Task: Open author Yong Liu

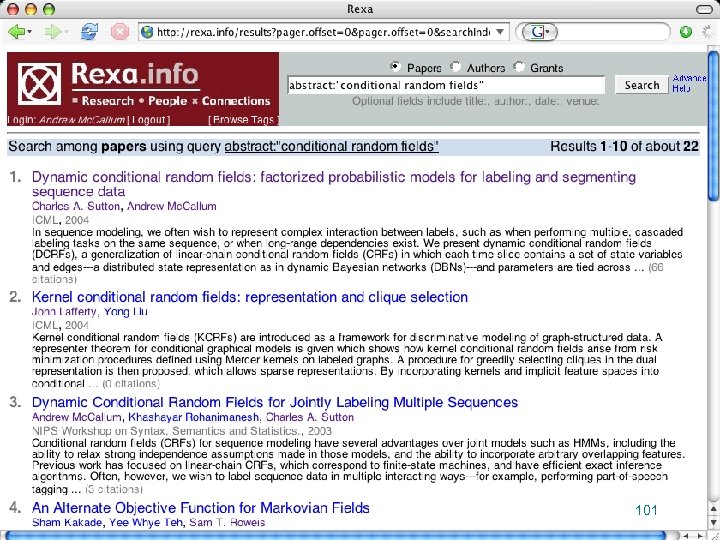Action: click(126, 312)
